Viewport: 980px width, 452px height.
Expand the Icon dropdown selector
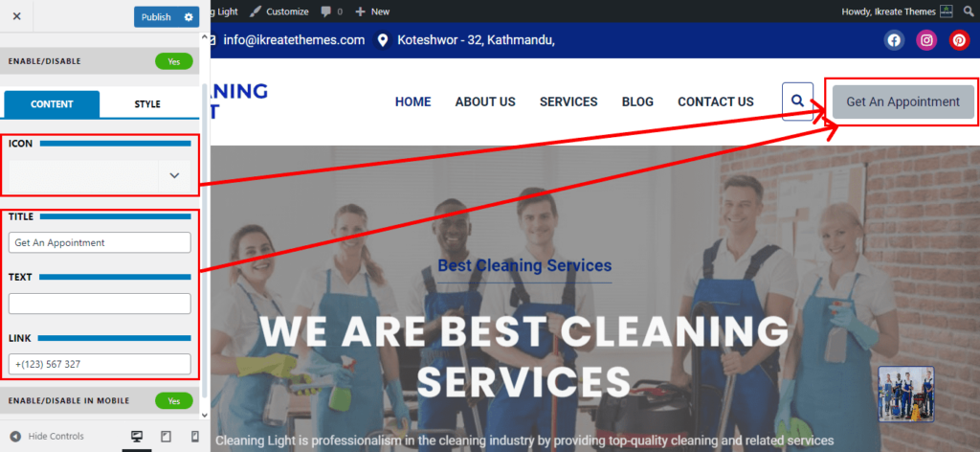tap(174, 175)
